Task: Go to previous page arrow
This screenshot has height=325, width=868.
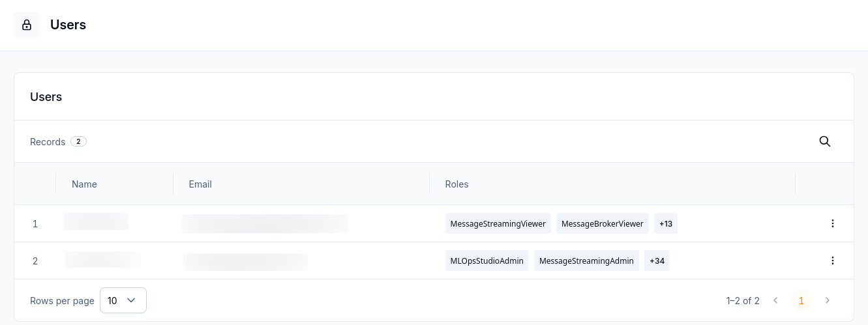Action: tap(775, 300)
